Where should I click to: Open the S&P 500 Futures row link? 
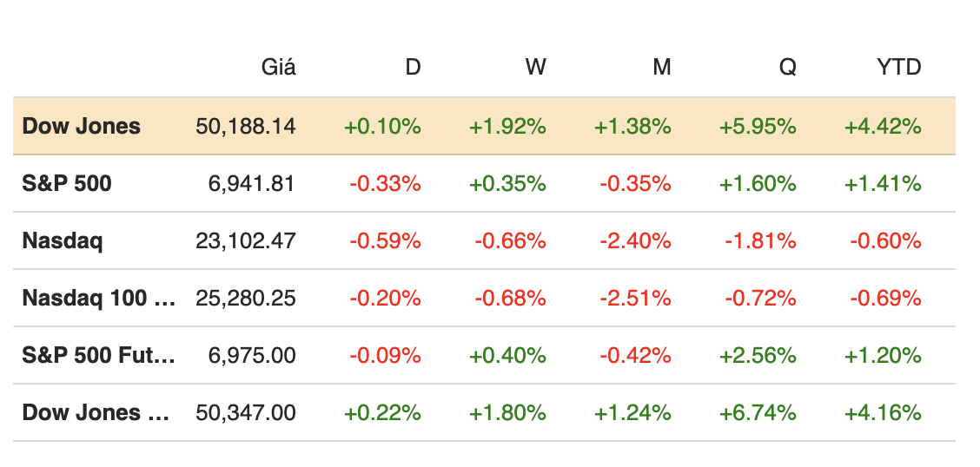pyautogui.click(x=98, y=355)
